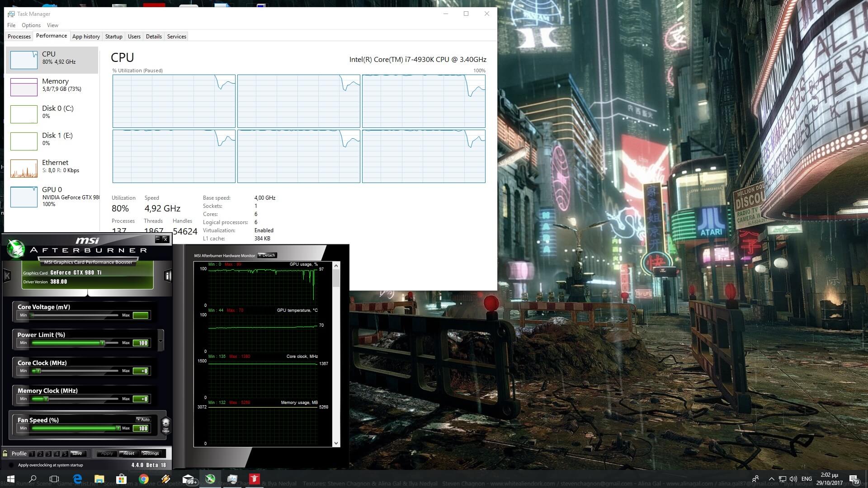Click the Afterburner jet logo icon
The height and width of the screenshot is (488, 868).
click(x=15, y=249)
